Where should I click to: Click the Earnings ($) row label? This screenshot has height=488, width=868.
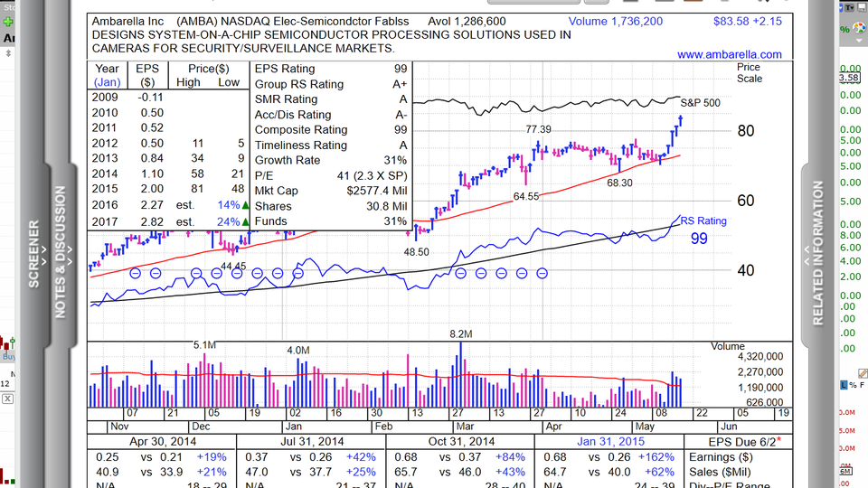721,457
